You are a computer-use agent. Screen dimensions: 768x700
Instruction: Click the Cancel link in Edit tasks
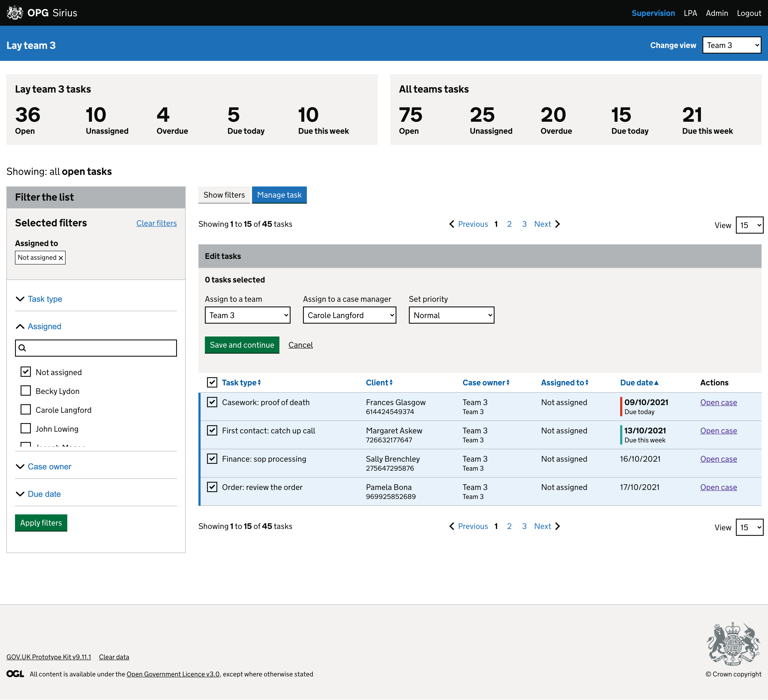coord(300,345)
